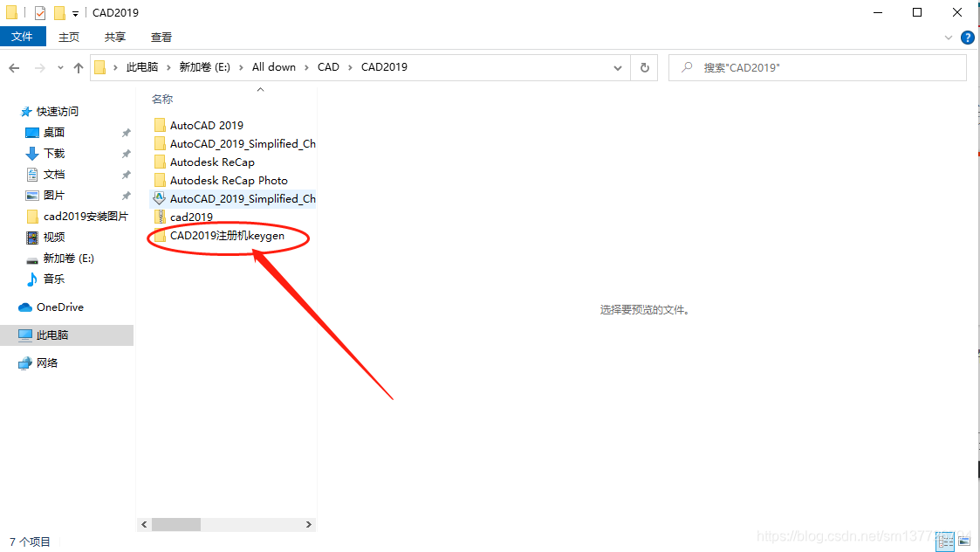Click CAD2019 breadcrumb in address bar

click(384, 67)
